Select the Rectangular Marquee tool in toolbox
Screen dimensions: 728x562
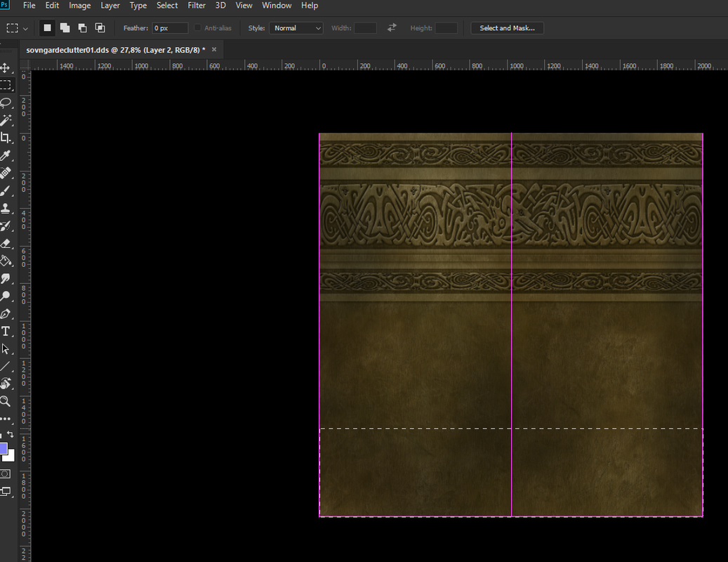6,85
